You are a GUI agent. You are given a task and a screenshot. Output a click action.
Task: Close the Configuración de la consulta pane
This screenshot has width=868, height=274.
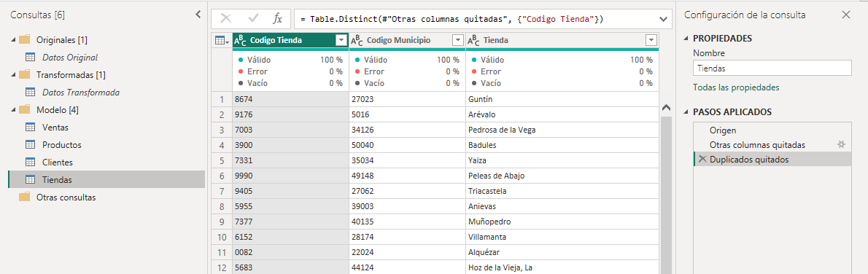845,15
